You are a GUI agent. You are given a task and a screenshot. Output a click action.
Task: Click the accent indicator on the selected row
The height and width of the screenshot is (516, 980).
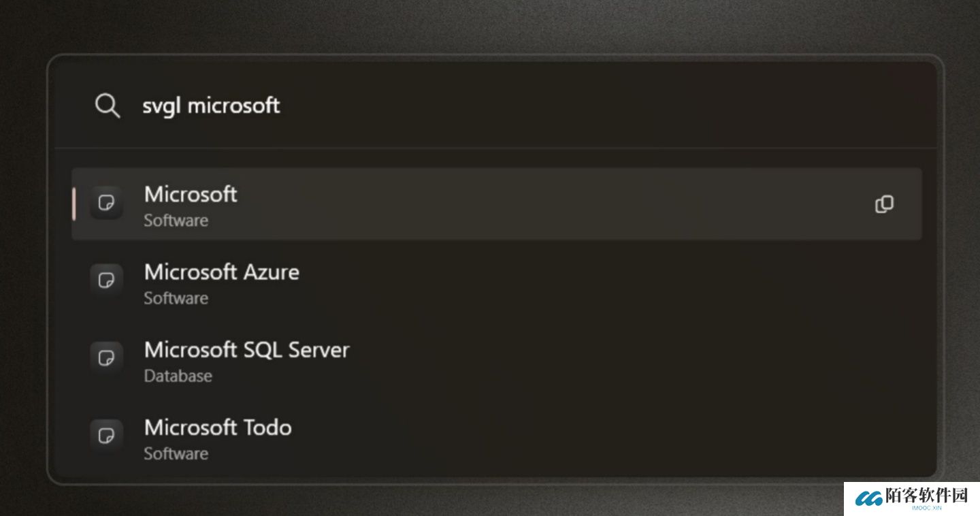tap(73, 204)
